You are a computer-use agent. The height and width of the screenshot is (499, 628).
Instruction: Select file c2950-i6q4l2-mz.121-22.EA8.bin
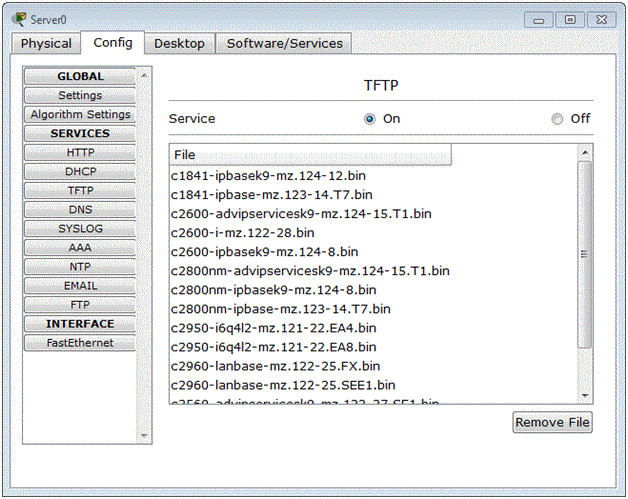tap(274, 347)
